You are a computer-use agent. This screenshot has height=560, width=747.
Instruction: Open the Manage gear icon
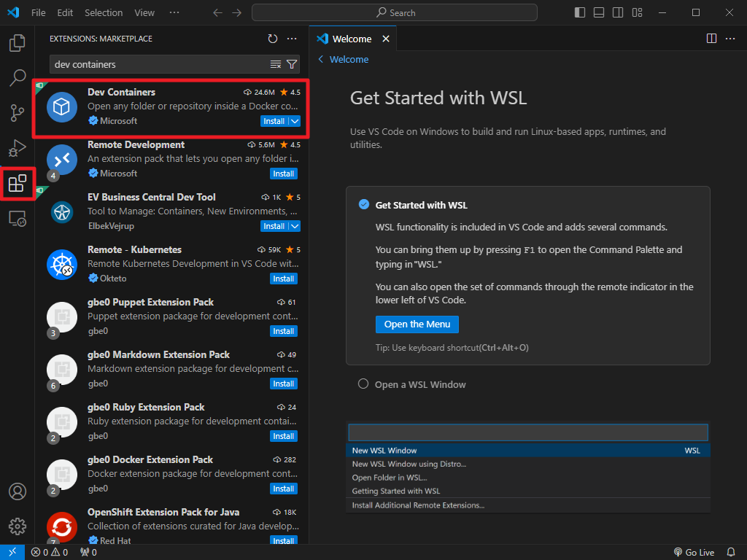18,526
